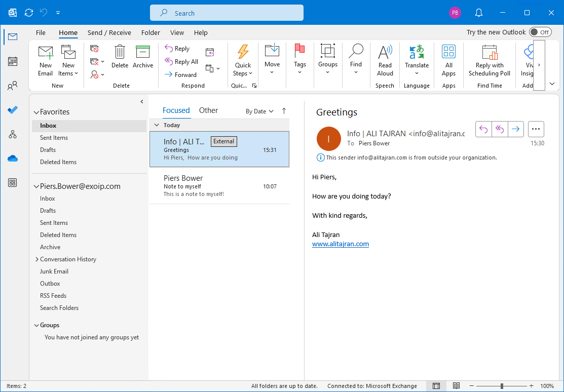This screenshot has height=392, width=564.
Task: Open the Calendar view in sidebar
Action: tap(13, 61)
